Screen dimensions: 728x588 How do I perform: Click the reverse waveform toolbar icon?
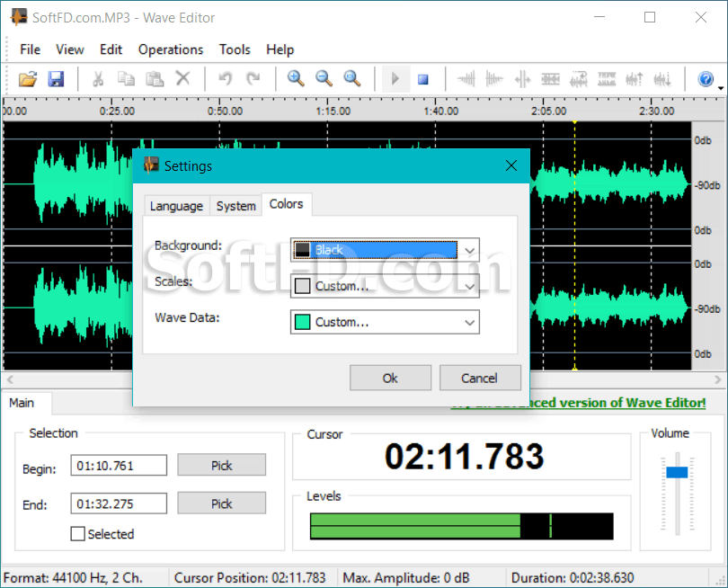pyautogui.click(x=579, y=79)
